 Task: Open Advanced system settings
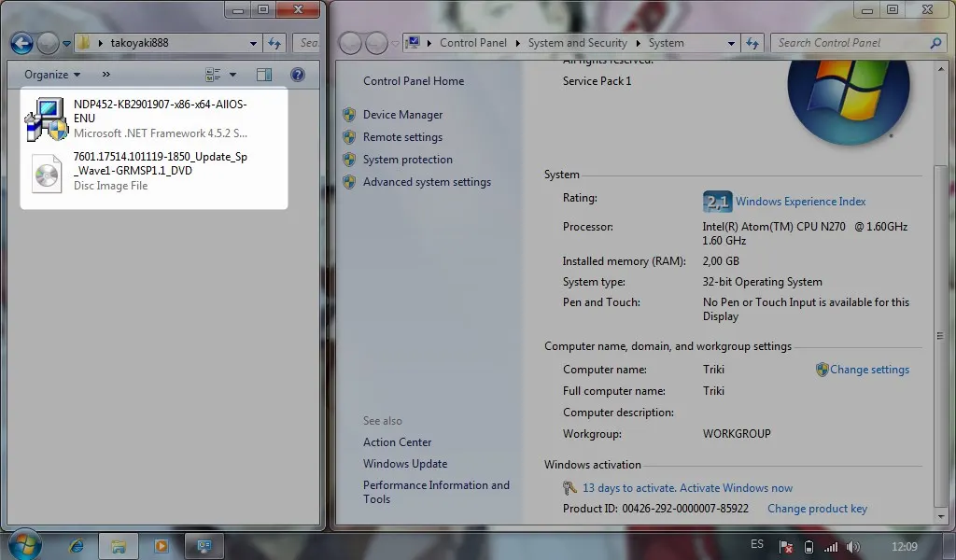pos(427,182)
